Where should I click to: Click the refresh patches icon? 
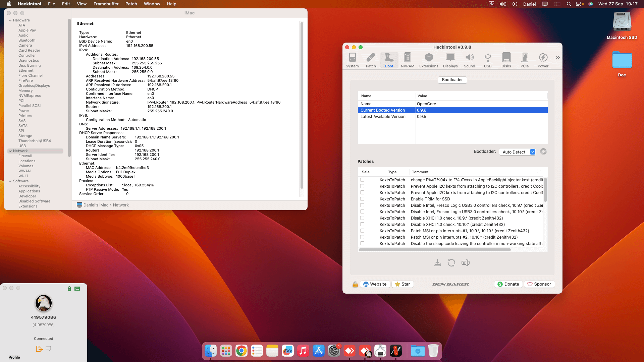coord(451,263)
